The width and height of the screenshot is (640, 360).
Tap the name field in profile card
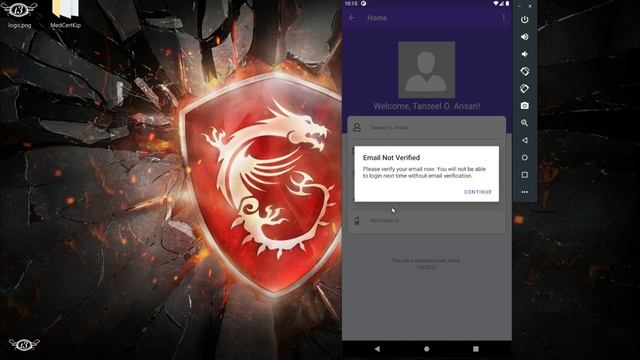[427, 127]
